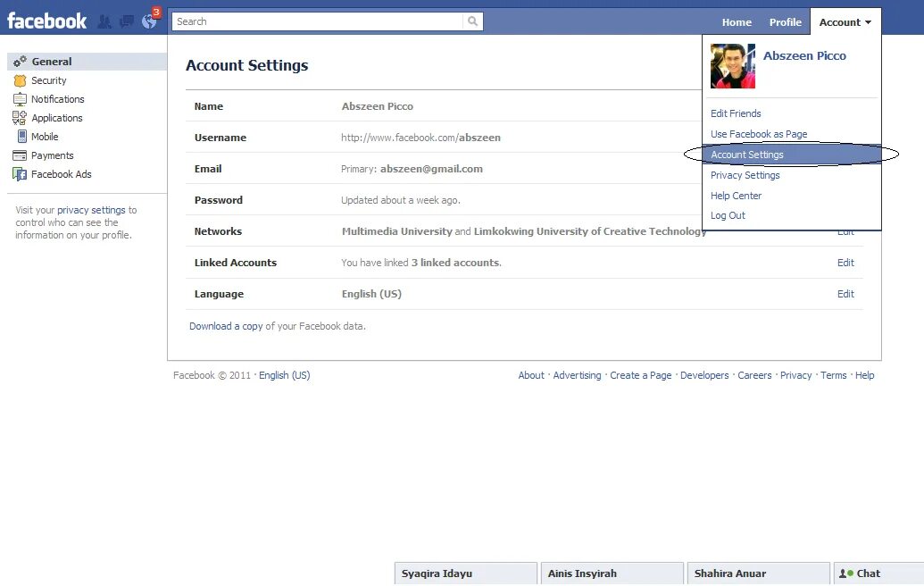
Task: Click the Facebook Ads icon
Action: pos(20,174)
